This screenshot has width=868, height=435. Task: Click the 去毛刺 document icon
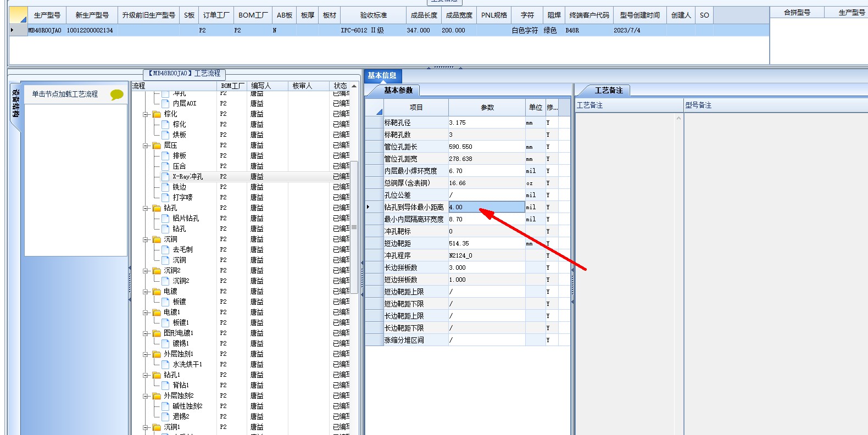[165, 249]
